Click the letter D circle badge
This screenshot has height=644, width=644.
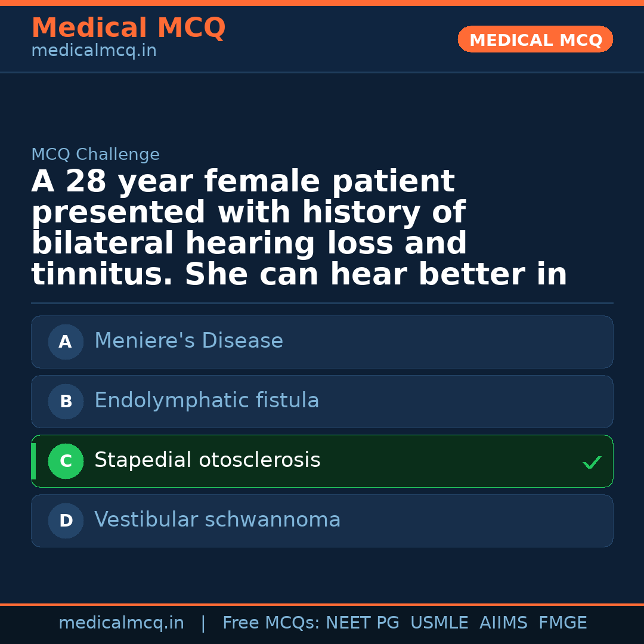coord(66,521)
